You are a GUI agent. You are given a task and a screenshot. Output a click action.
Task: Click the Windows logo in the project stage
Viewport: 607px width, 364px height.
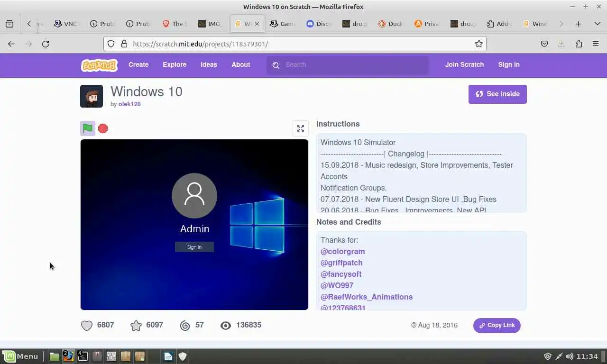(x=257, y=226)
